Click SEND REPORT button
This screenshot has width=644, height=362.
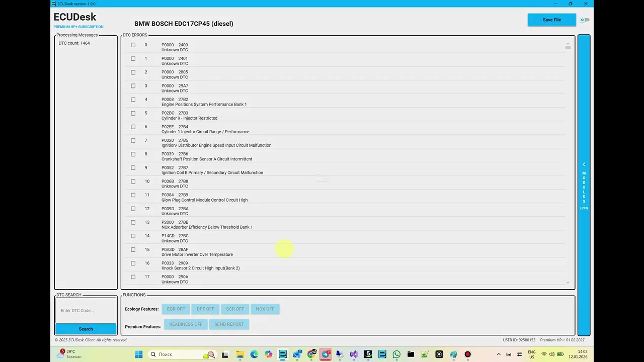tap(229, 324)
